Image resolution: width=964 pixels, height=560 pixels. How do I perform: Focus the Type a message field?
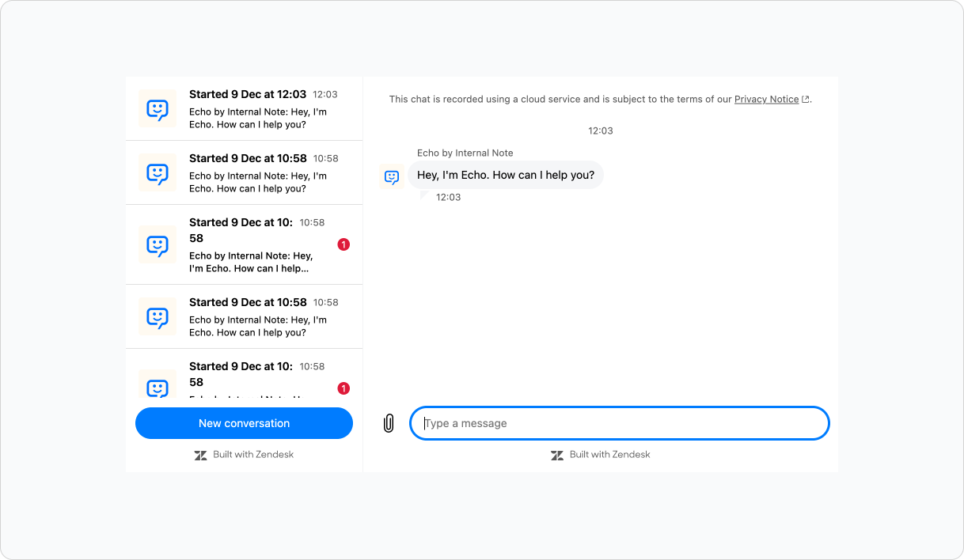pos(619,423)
